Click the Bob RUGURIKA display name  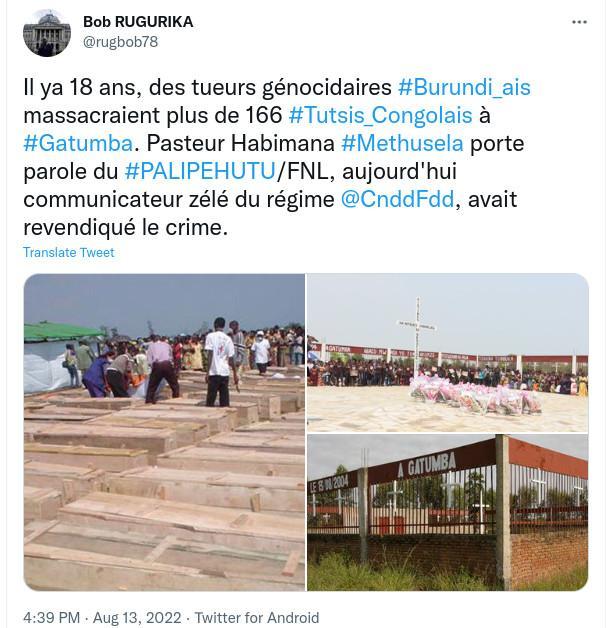coord(138,22)
